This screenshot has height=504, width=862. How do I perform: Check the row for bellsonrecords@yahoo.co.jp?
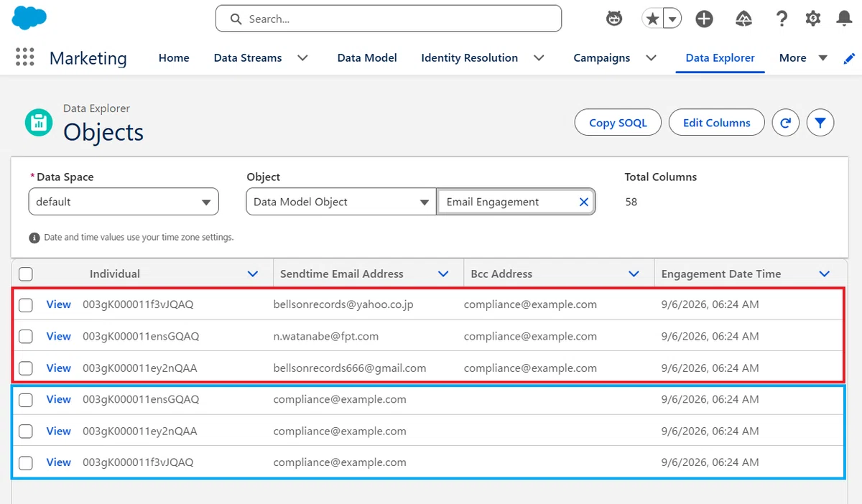coord(26,305)
